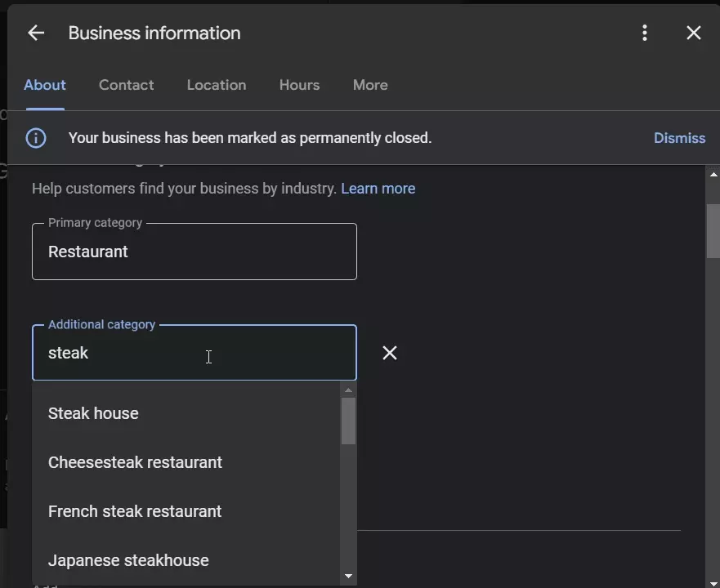The width and height of the screenshot is (720, 588).
Task: Close the Business information dialog
Action: tap(694, 33)
